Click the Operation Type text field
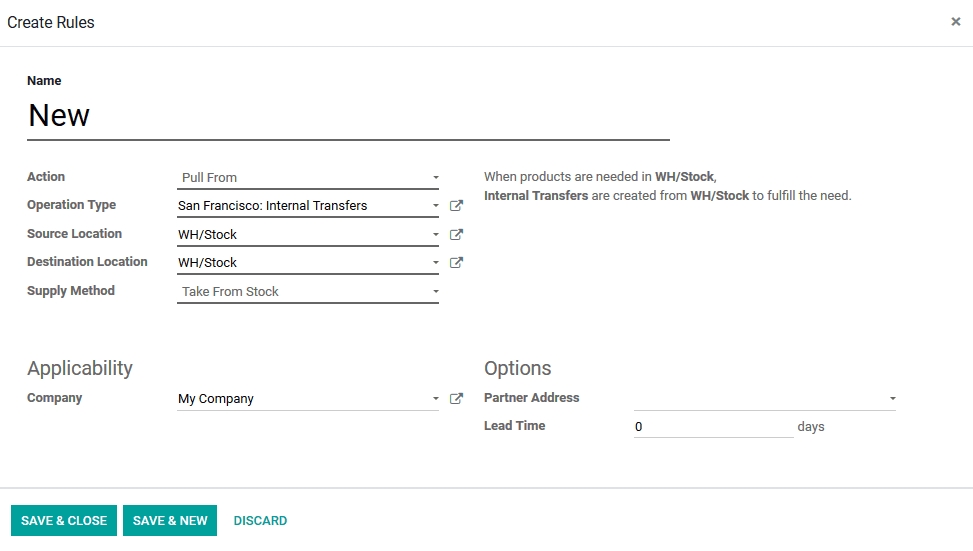The width and height of the screenshot is (973, 551). [300, 206]
